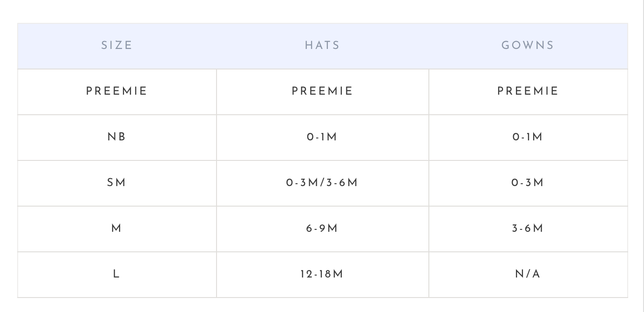Image resolution: width=644 pixels, height=312 pixels.
Task: Click the slash in the SM hats cell
Action: pos(322,183)
